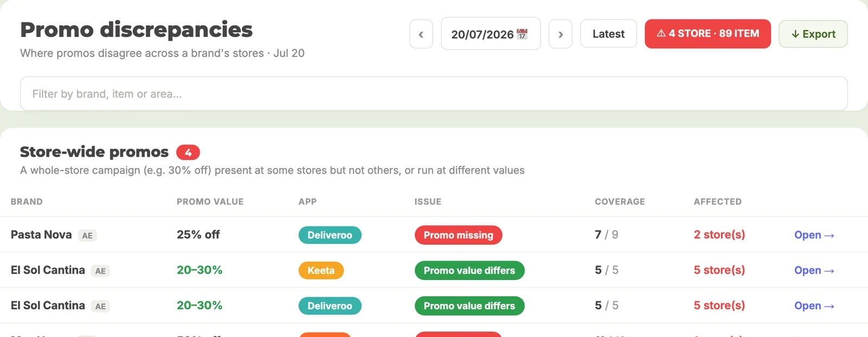Viewport: 868px width, 337px height.
Task: Open the calendar picker icon in the date field
Action: pos(522,34)
